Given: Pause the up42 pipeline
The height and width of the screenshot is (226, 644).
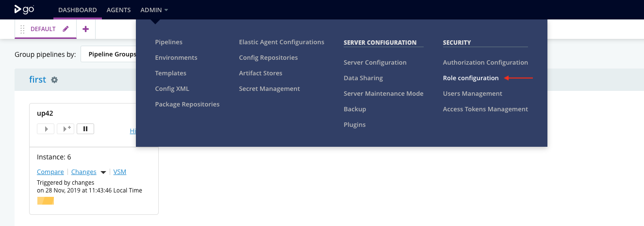Looking at the screenshot, I should (85, 129).
